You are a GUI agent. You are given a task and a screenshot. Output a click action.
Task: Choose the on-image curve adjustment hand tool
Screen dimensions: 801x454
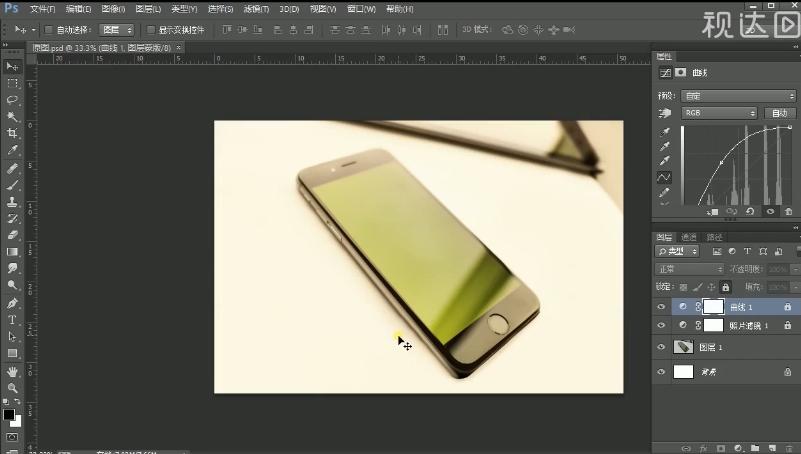[665, 114]
